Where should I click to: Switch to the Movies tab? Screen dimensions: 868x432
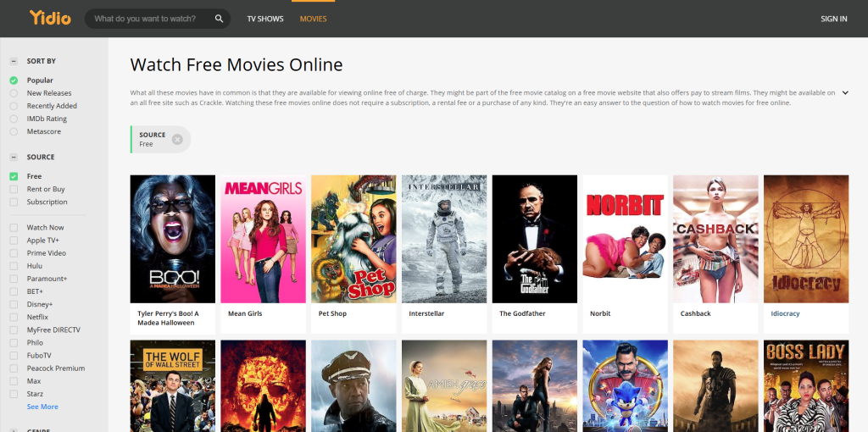[313, 19]
